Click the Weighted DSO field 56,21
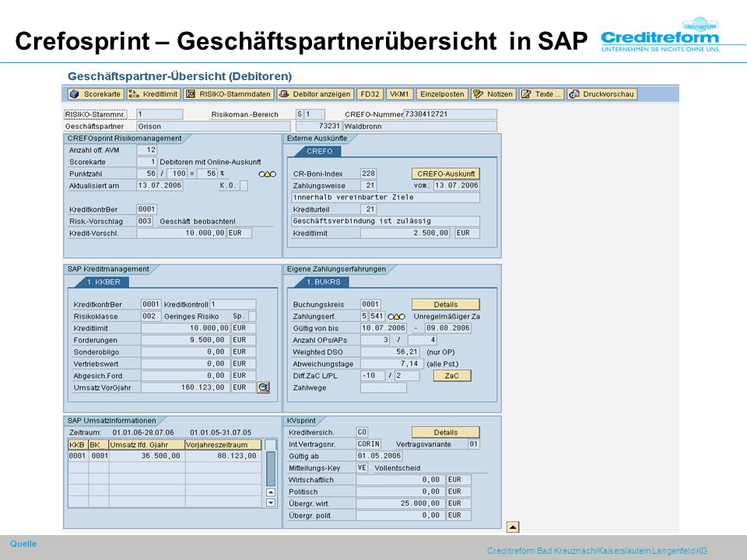 [x=390, y=352]
